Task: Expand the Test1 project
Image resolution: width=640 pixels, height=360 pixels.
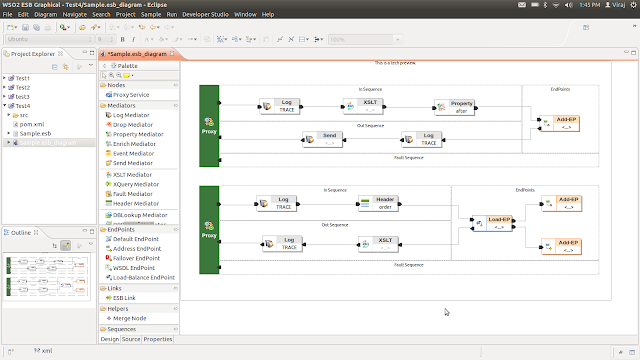Action: [x=4, y=78]
